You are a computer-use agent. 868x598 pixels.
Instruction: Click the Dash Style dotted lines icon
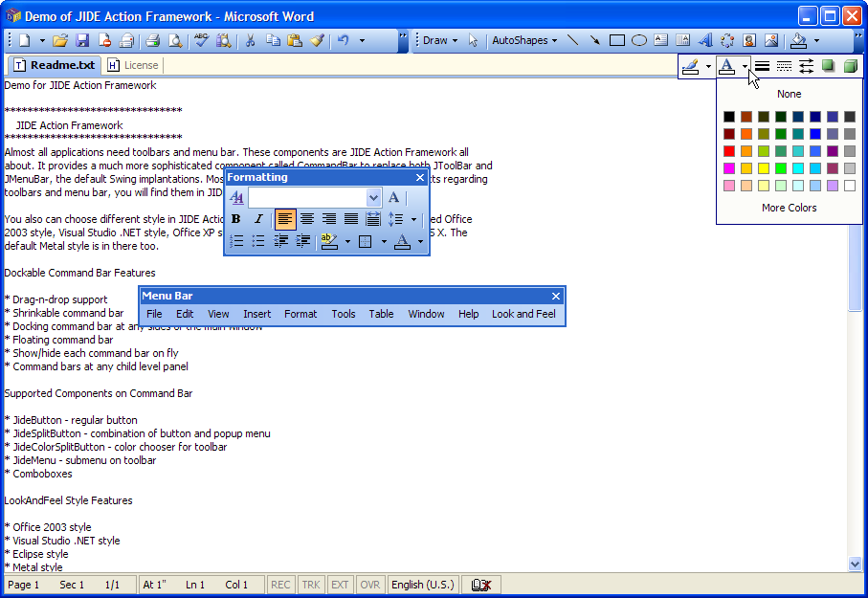coord(784,66)
